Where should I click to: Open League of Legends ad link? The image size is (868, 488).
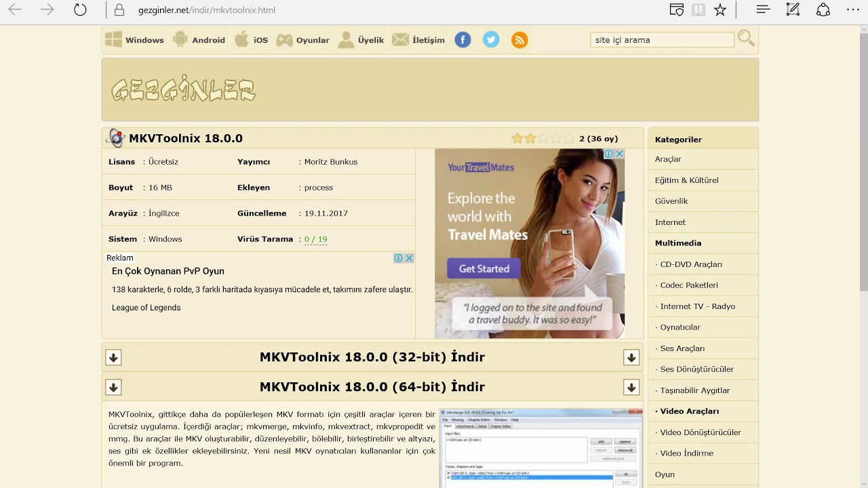pos(146,308)
